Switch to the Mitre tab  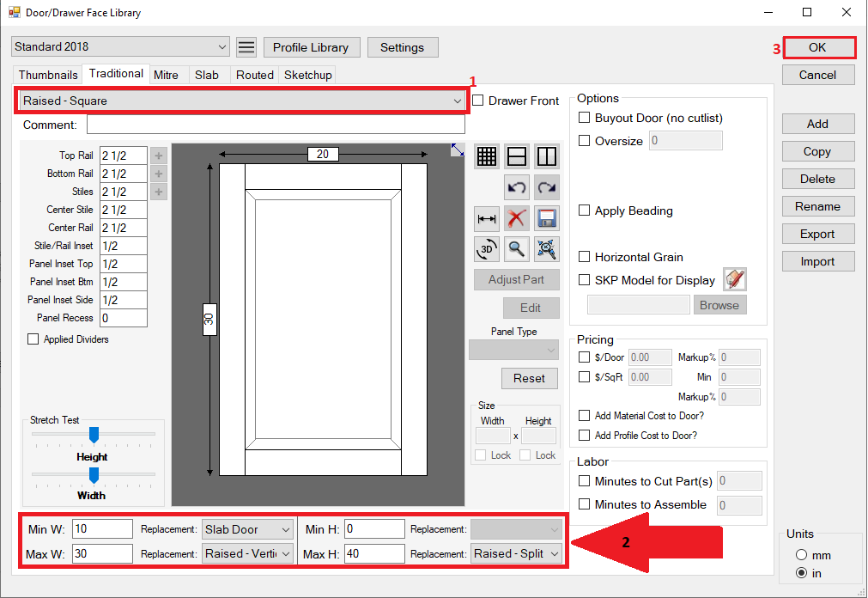click(166, 75)
